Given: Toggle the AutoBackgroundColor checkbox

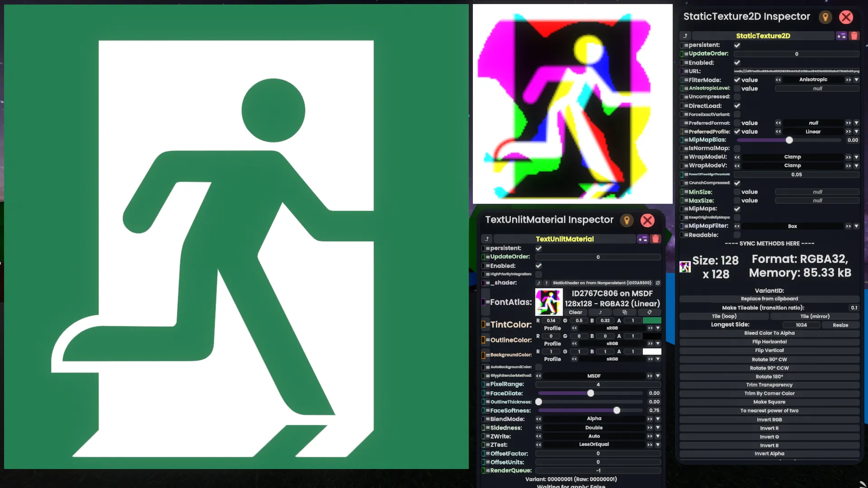Looking at the screenshot, I should click(539, 367).
